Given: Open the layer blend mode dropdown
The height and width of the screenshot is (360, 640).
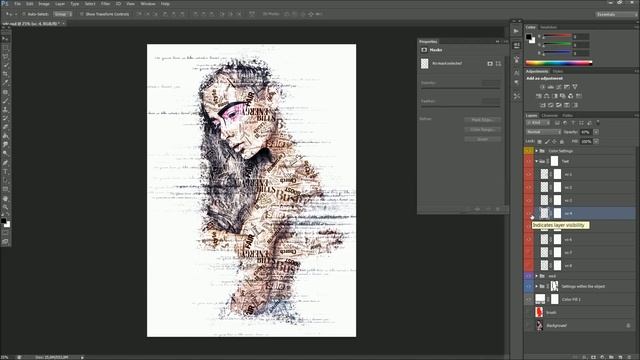Looking at the screenshot, I should point(543,132).
